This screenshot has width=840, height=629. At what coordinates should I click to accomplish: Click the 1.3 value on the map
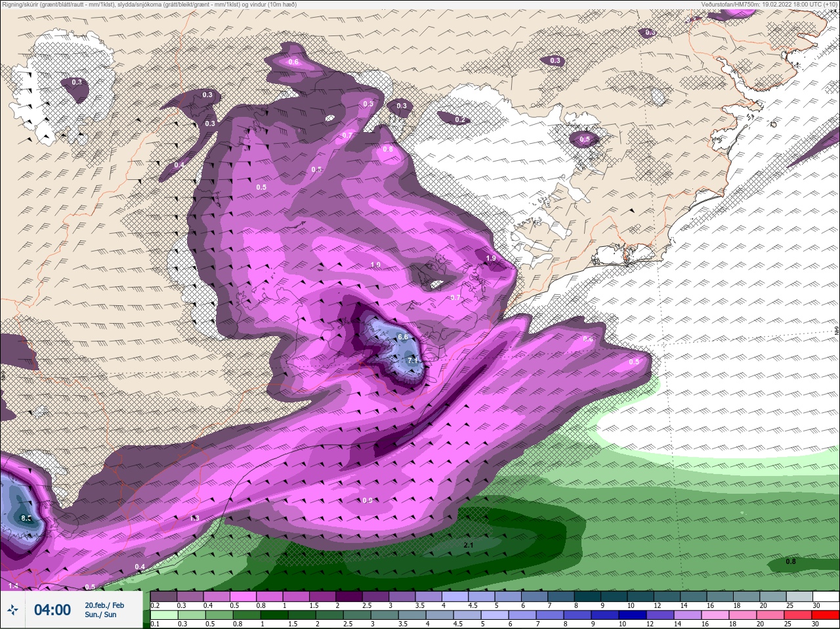coord(194,518)
